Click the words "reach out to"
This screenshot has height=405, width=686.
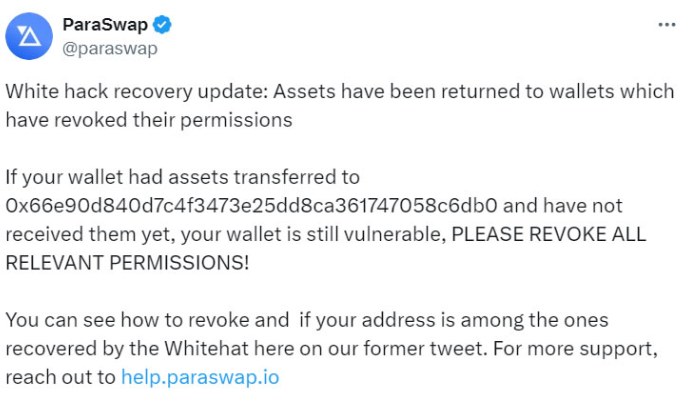pos(60,377)
